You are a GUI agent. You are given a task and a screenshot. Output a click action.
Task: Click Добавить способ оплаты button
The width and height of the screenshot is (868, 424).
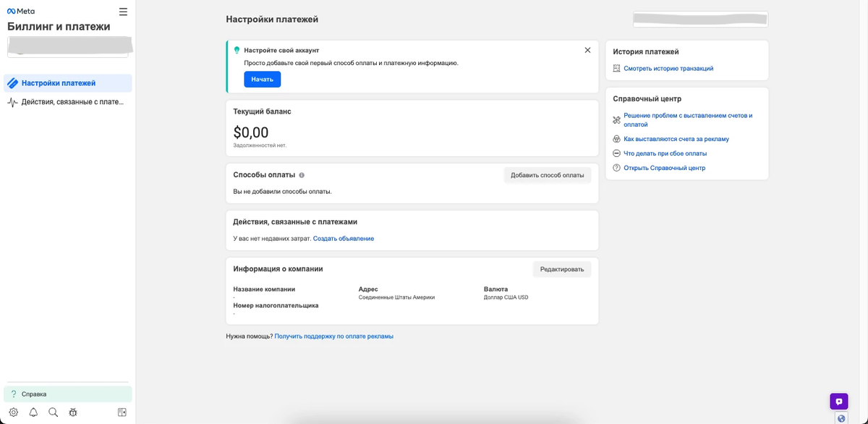point(547,175)
